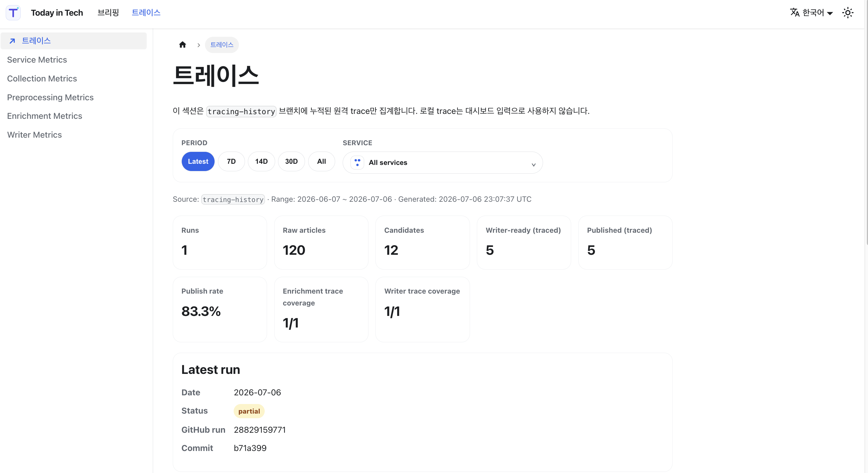Select the 14D period filter
868x473 pixels.
click(261, 161)
